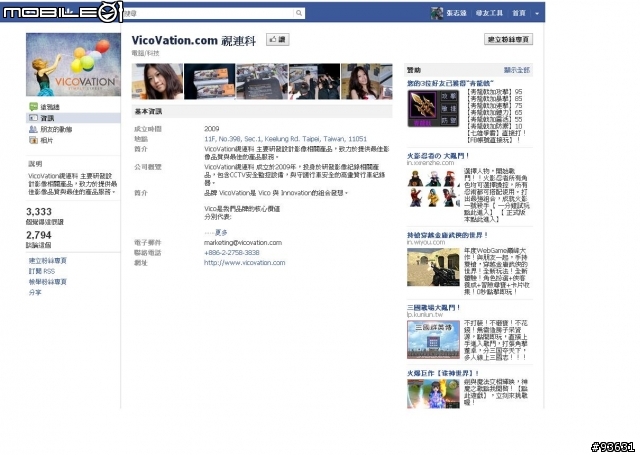Click the 3,333 likes count
640x455 pixels.
39,212
